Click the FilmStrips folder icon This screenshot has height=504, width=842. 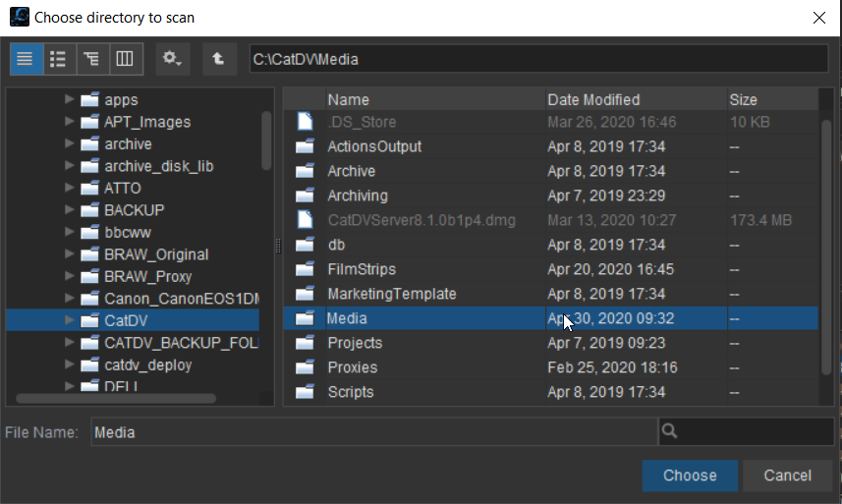(x=305, y=269)
